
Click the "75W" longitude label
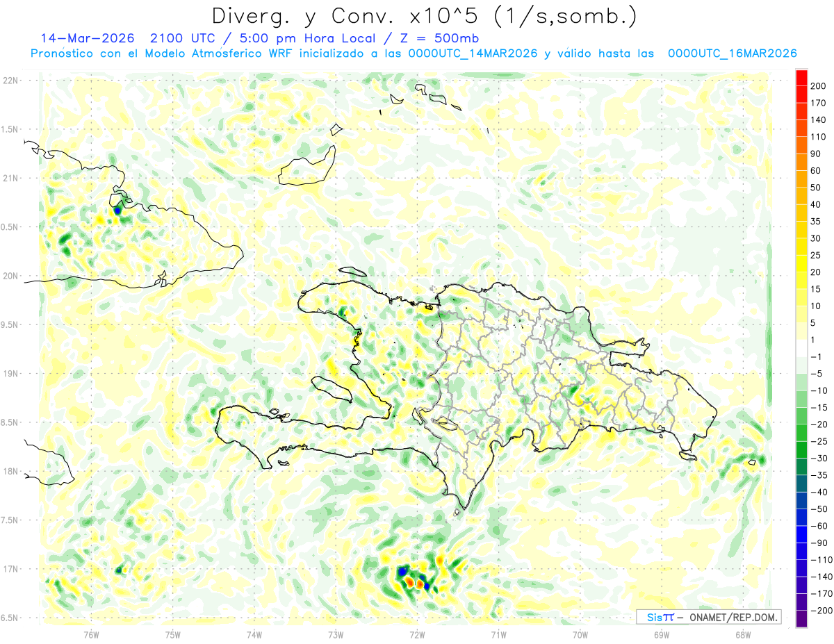[x=172, y=636]
